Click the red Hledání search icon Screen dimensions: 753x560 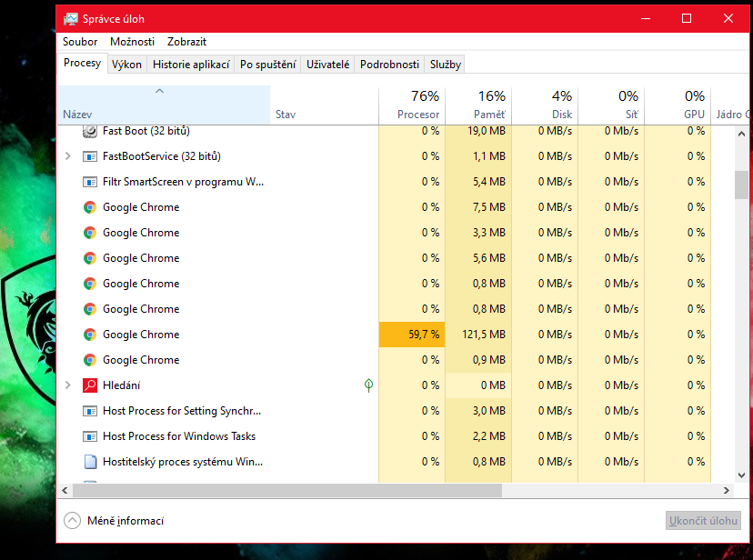point(90,385)
